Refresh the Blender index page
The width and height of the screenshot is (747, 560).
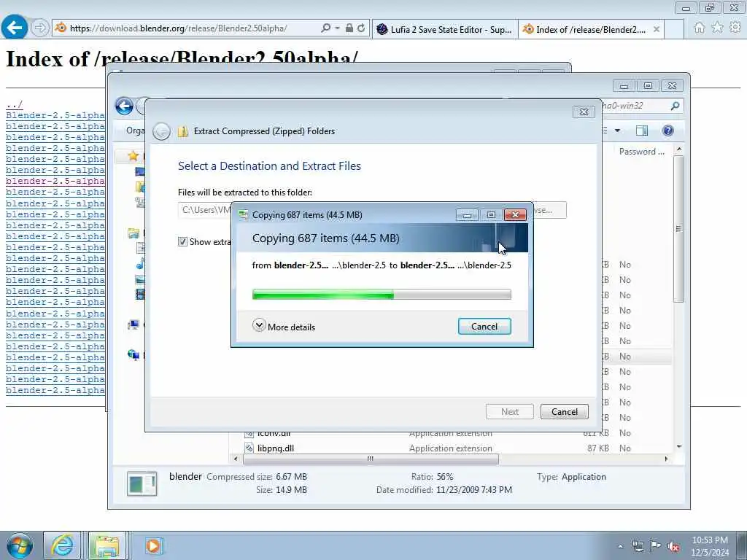(x=361, y=28)
